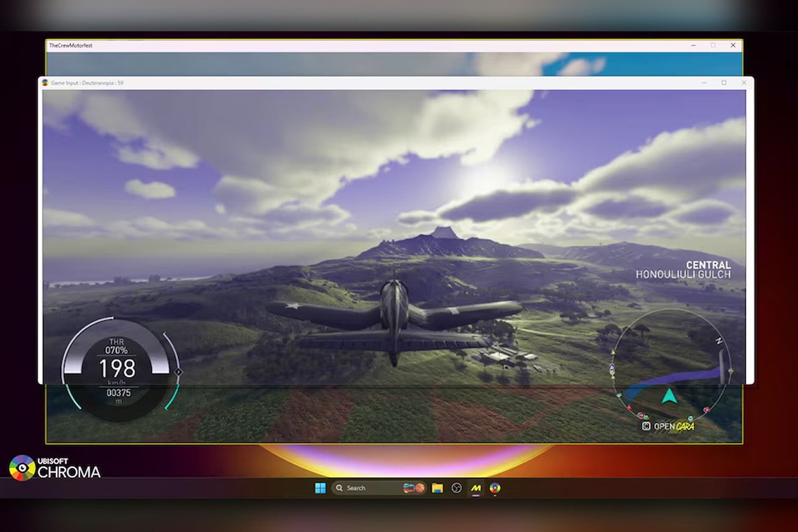Viewport: 798px width, 532px height.
Task: Click the taskbar Search box
Action: (x=379, y=488)
